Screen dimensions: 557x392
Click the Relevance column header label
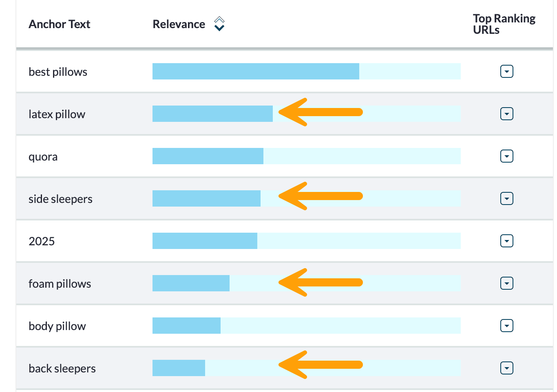pos(179,24)
